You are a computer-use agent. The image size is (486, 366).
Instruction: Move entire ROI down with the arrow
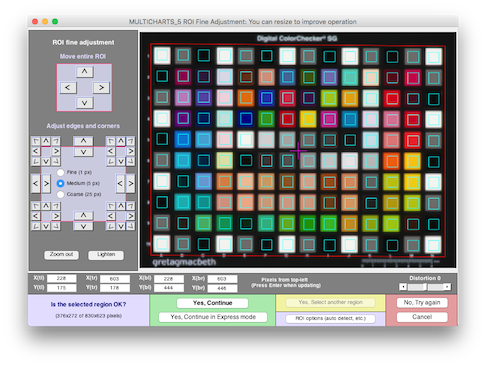pos(84,103)
